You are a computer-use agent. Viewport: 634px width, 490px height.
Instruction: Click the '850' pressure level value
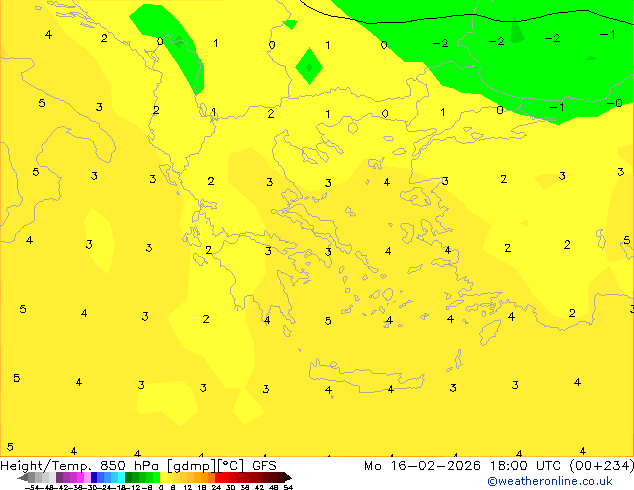(x=113, y=466)
